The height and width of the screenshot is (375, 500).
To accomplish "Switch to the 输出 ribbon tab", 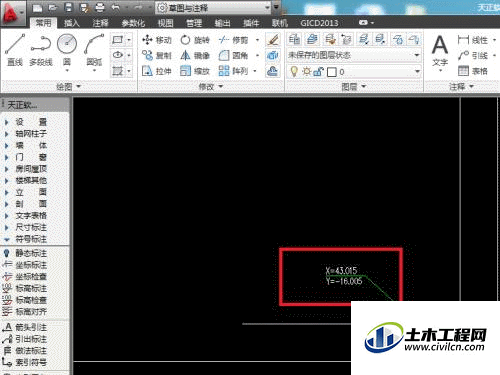I will (222, 23).
